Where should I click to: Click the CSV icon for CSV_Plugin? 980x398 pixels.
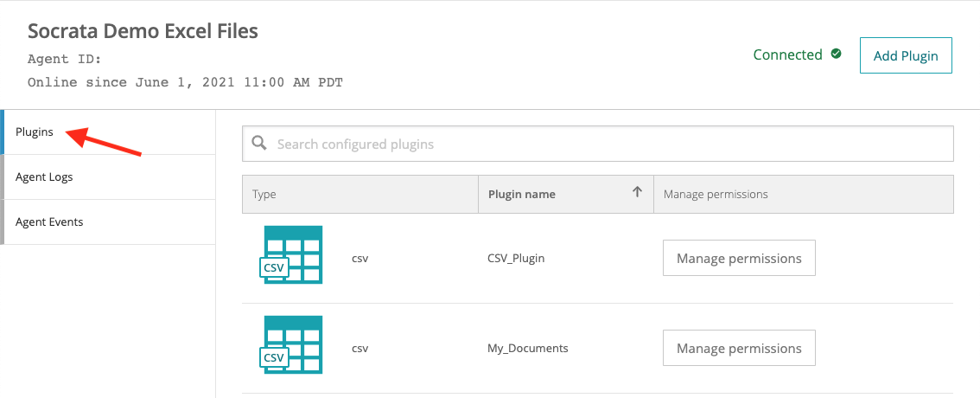click(x=293, y=254)
